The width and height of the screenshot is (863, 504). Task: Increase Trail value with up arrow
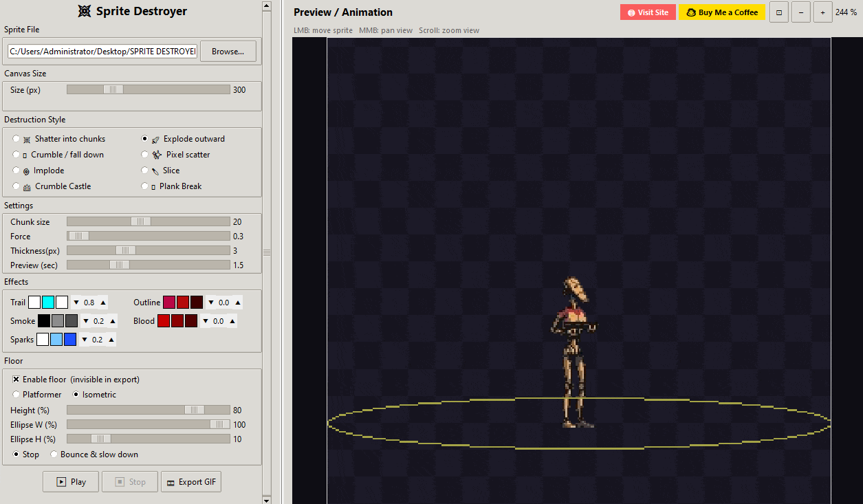(103, 303)
